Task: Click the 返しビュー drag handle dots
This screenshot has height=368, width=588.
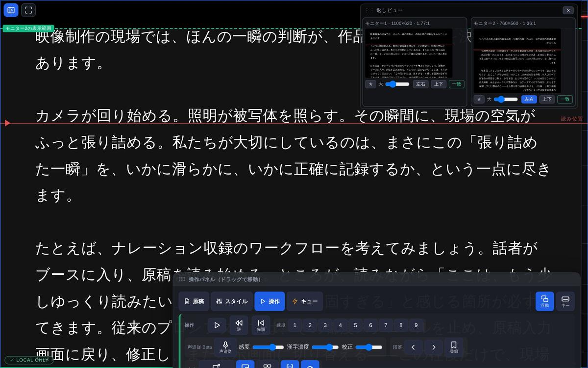Action: [369, 10]
